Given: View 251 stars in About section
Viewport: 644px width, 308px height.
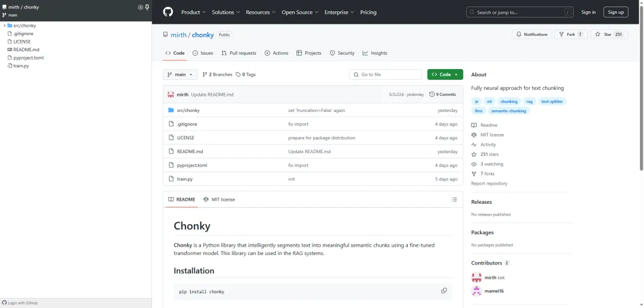Looking at the screenshot, I should tap(490, 154).
